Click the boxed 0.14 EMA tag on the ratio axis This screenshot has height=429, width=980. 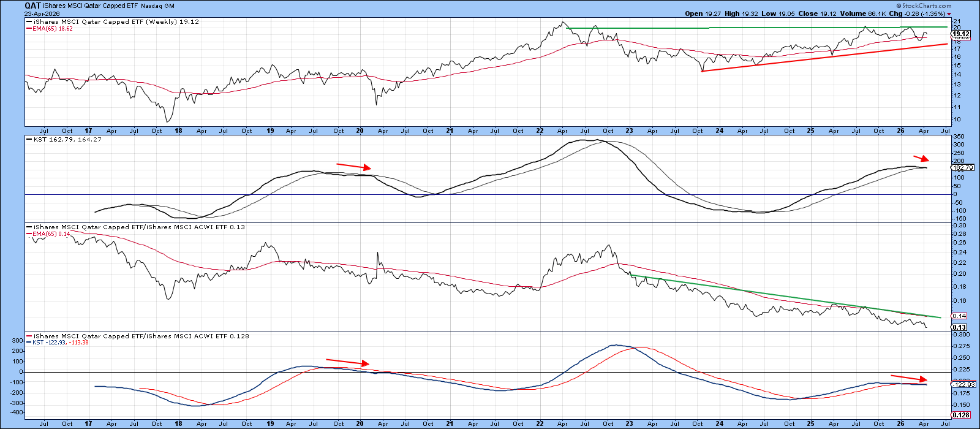click(959, 316)
